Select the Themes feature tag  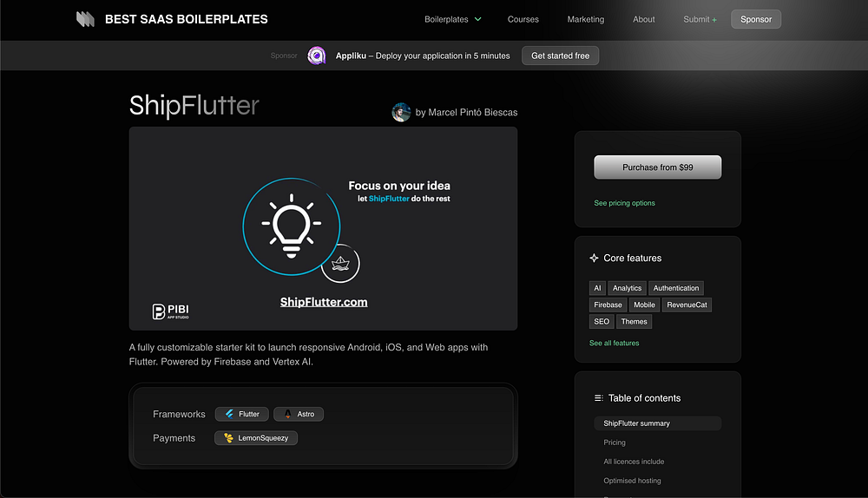[x=634, y=322]
